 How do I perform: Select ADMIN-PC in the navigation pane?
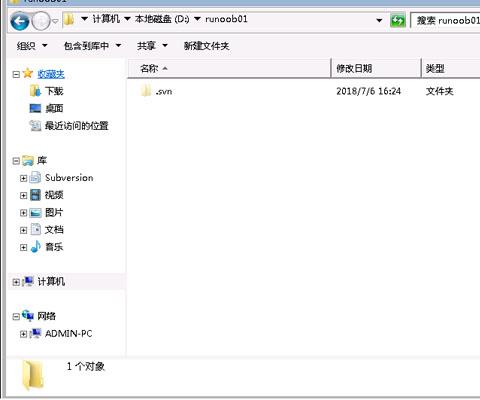pyautogui.click(x=68, y=334)
